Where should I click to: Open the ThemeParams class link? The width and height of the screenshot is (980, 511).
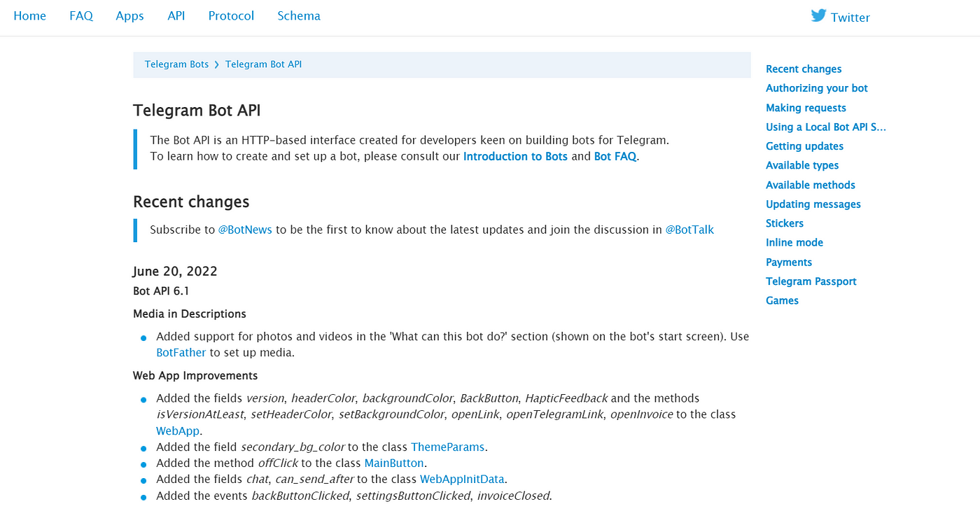coord(448,447)
